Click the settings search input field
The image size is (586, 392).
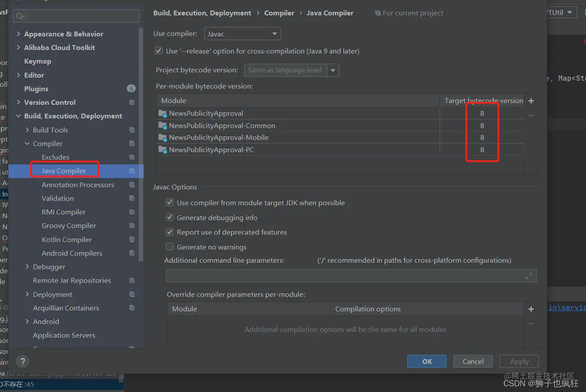(x=76, y=16)
